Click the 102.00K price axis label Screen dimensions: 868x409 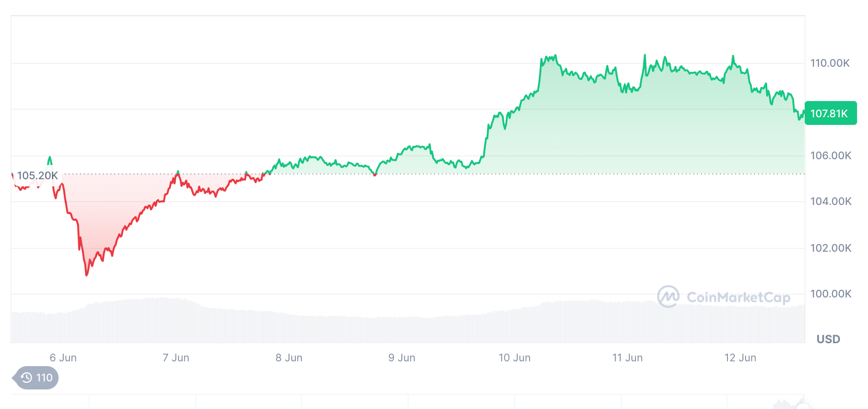tap(830, 248)
